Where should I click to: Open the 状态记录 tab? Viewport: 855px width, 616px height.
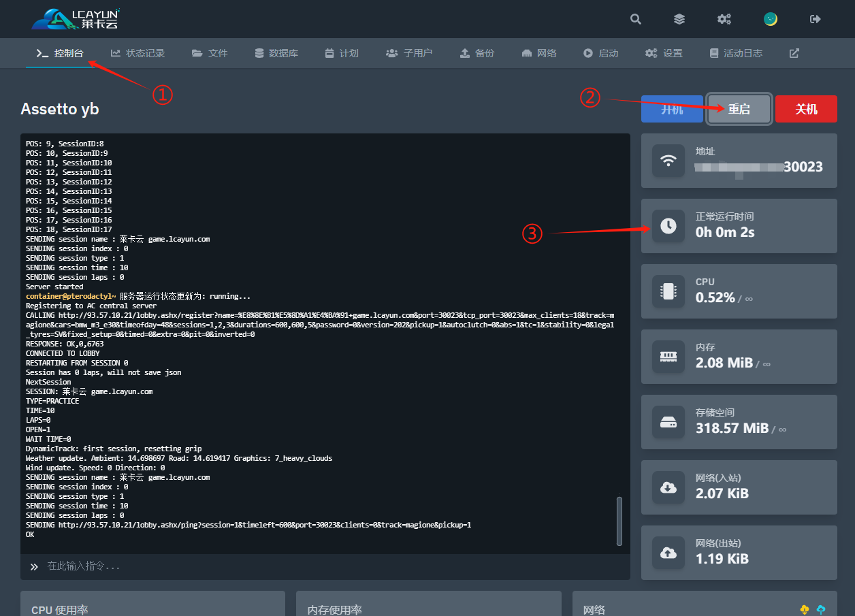tap(138, 53)
